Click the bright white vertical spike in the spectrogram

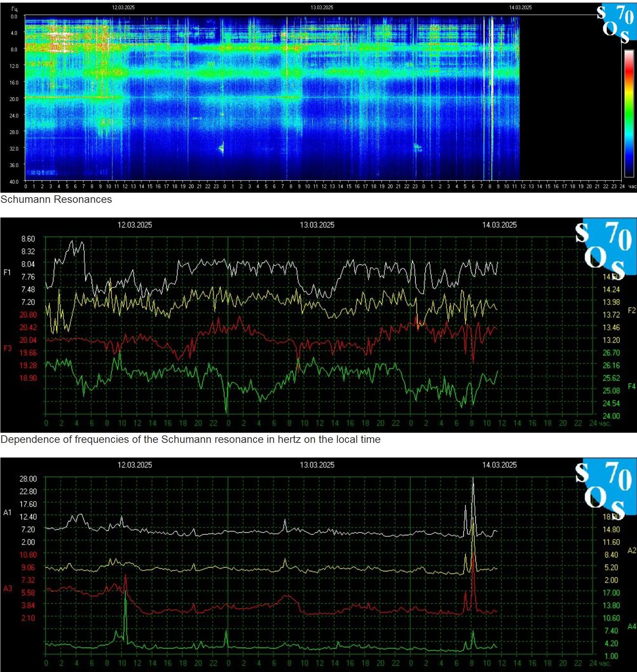(x=492, y=98)
